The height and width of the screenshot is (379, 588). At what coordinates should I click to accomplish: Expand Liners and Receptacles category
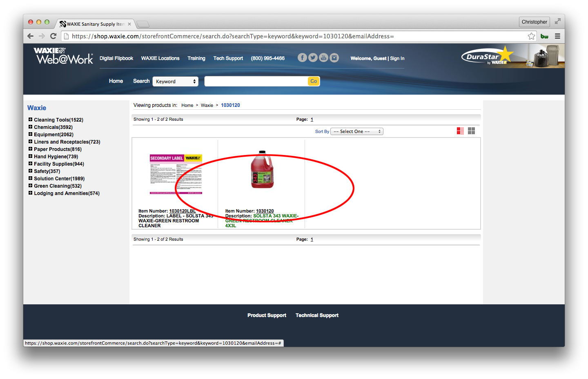pyautogui.click(x=30, y=142)
